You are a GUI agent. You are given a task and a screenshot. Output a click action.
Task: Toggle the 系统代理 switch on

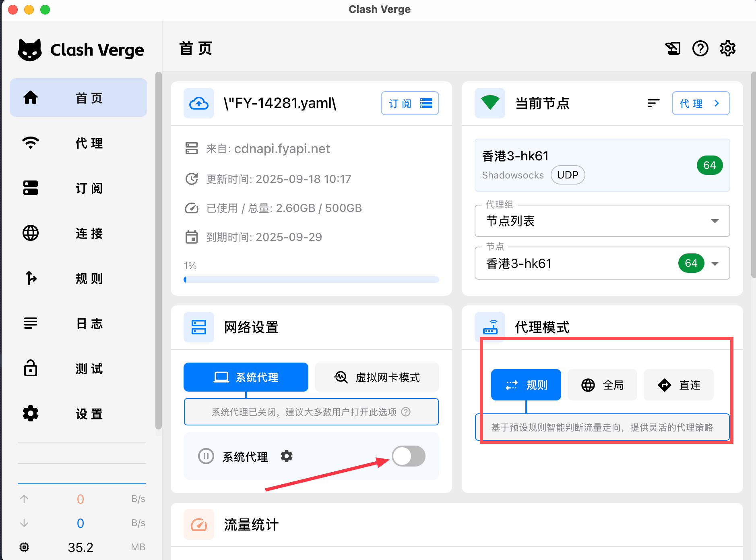coord(409,456)
